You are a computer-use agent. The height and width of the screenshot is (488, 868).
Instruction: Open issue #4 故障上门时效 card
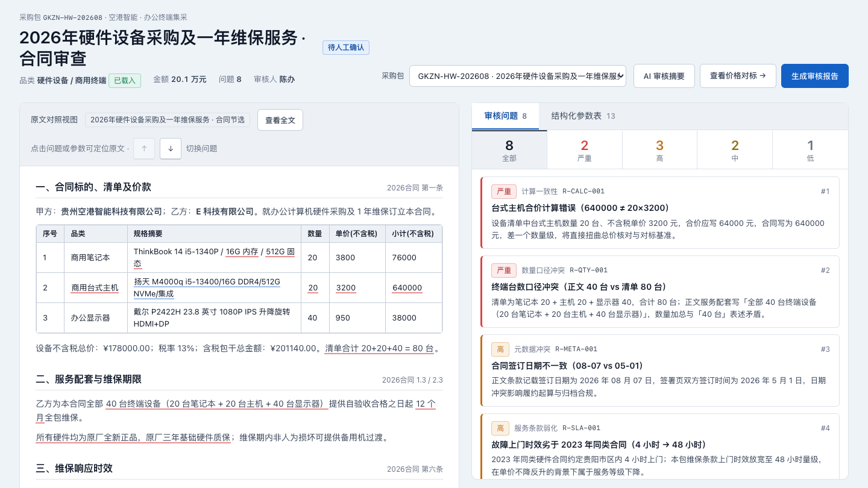click(660, 446)
